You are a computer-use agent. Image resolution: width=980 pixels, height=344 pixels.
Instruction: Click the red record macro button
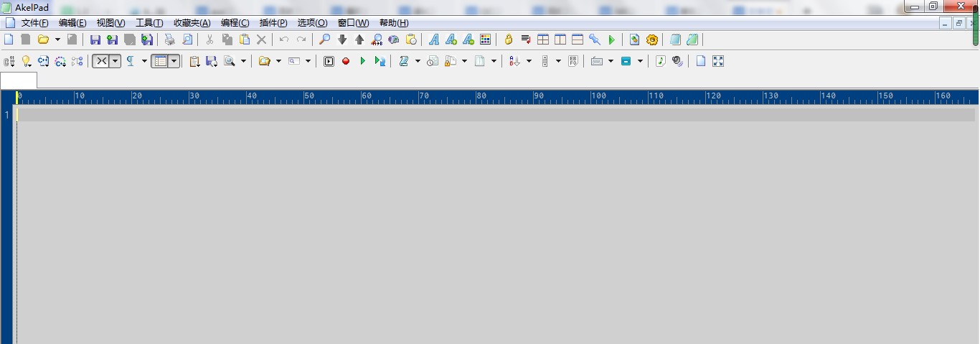(x=346, y=61)
